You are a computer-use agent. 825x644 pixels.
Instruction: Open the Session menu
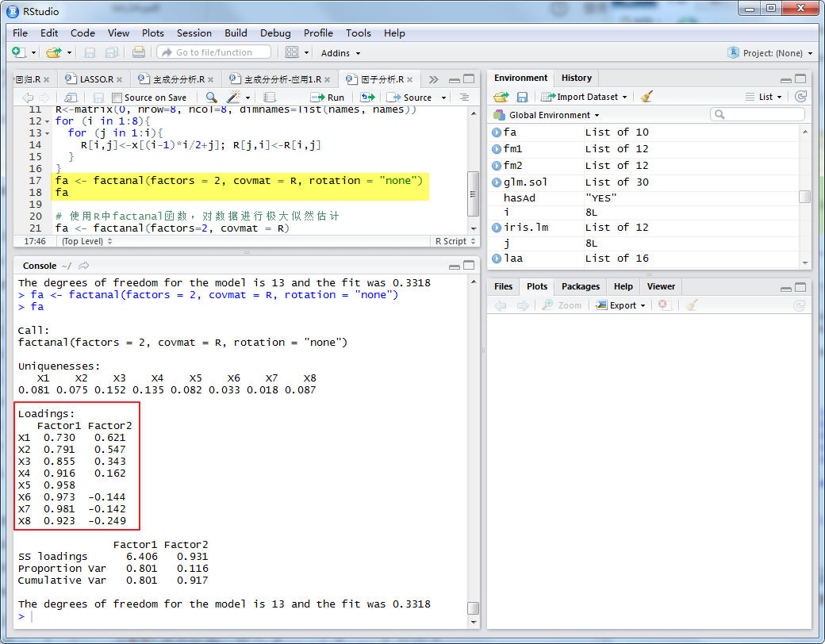(194, 33)
